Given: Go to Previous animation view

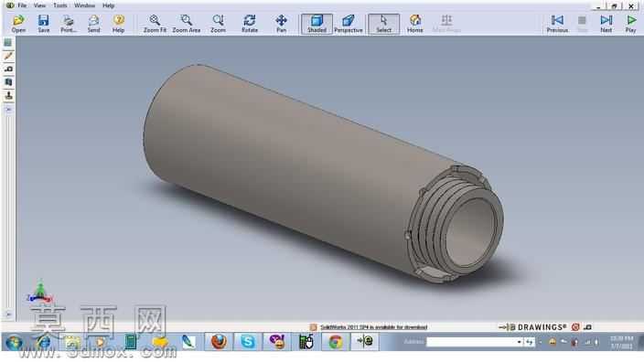Looking at the screenshot, I should 557,24.
